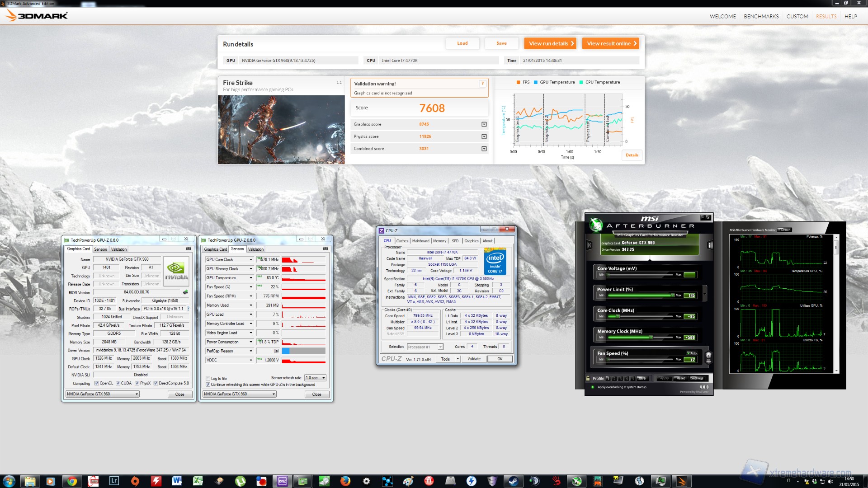The image size is (868, 488).
Task: Click the question mark beside Bus Interface in GPU-Z
Action: click(x=189, y=309)
